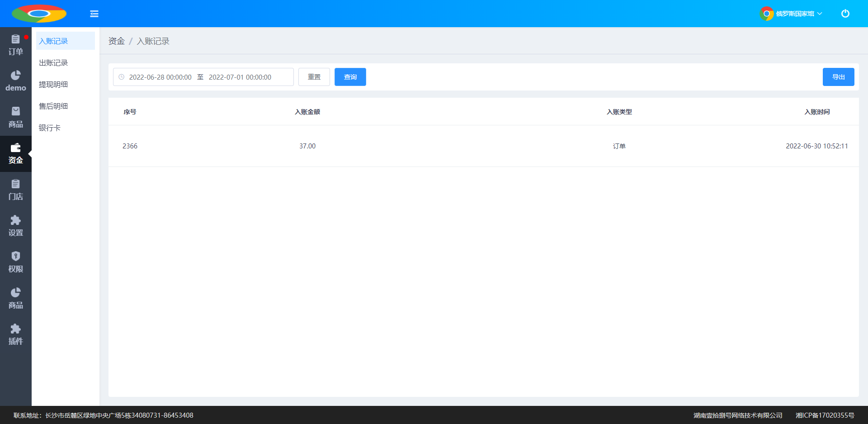Click the clock icon in date picker

point(121,77)
